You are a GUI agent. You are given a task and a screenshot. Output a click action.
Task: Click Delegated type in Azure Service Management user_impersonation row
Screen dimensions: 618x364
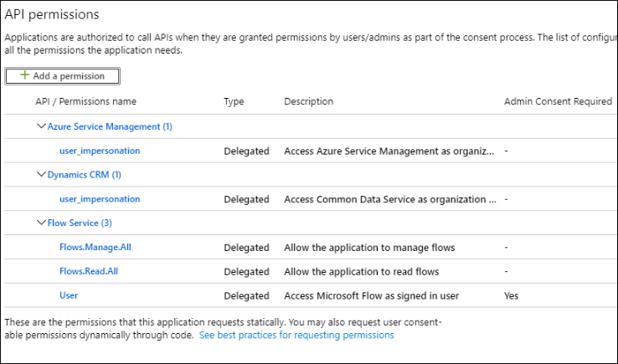click(x=246, y=151)
